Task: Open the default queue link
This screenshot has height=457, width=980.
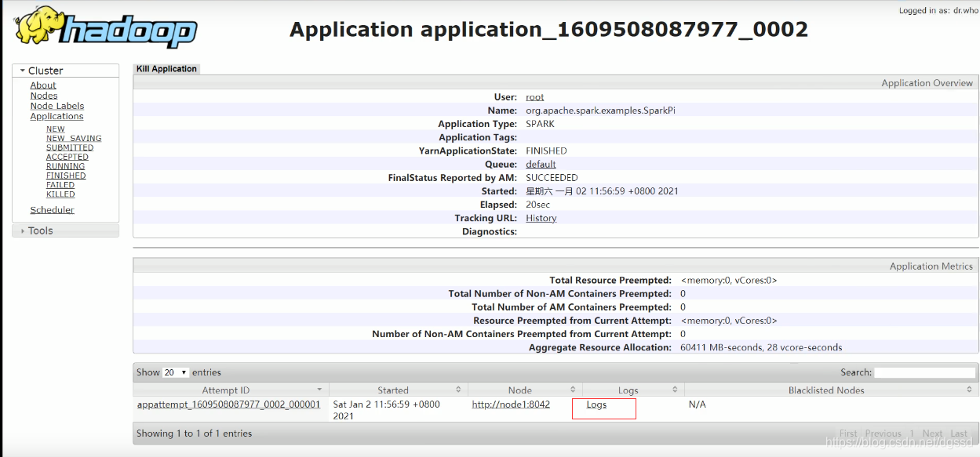Action: pyautogui.click(x=541, y=165)
